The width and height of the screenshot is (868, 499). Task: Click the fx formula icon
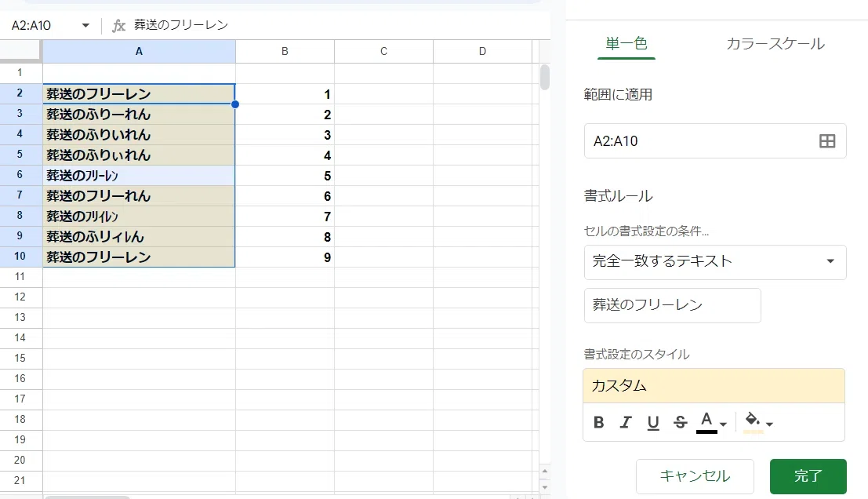(x=118, y=25)
